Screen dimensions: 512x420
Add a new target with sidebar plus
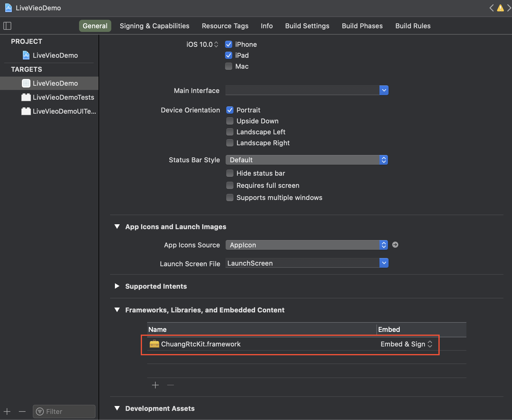pos(7,411)
